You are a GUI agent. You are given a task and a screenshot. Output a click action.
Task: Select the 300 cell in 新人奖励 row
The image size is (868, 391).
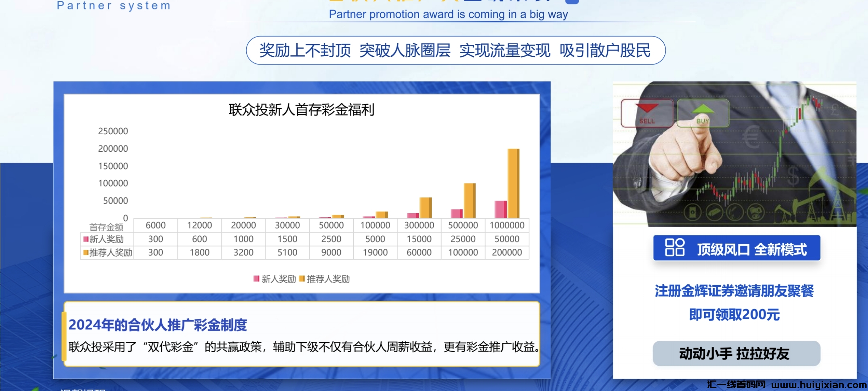tap(156, 239)
